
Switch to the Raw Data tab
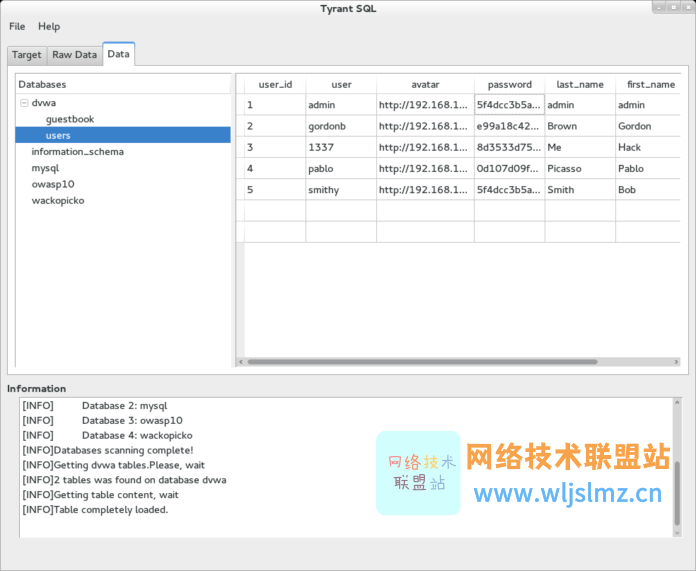click(x=74, y=55)
